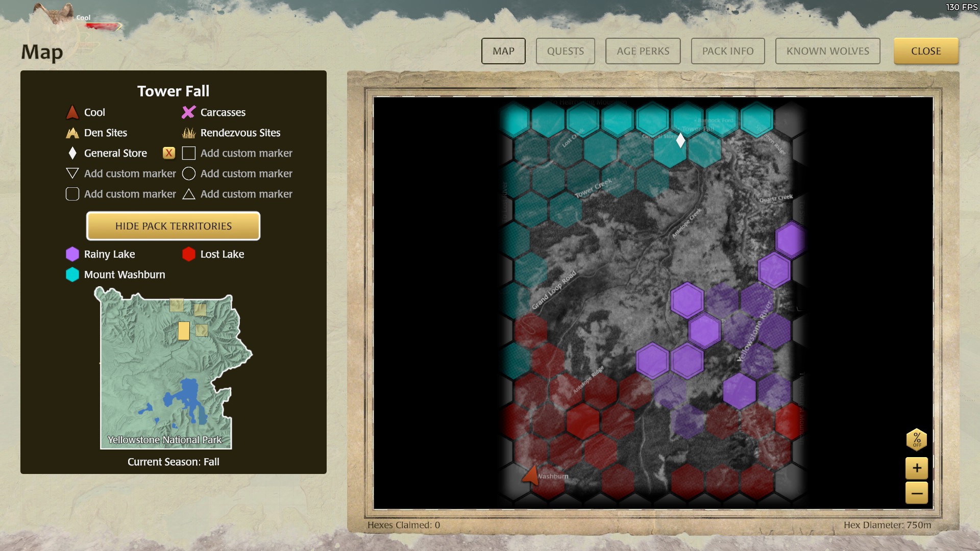
Task: Click the Tower Creek map label
Action: pos(593,189)
